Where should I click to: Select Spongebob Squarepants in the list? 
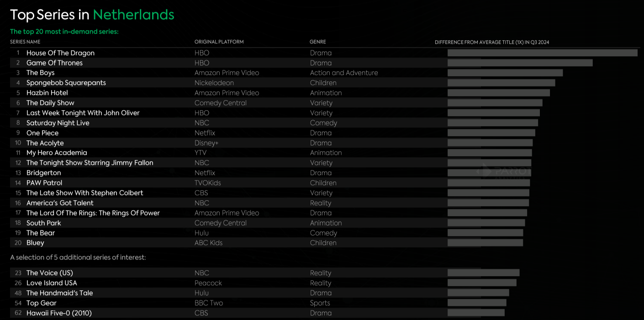[66, 83]
